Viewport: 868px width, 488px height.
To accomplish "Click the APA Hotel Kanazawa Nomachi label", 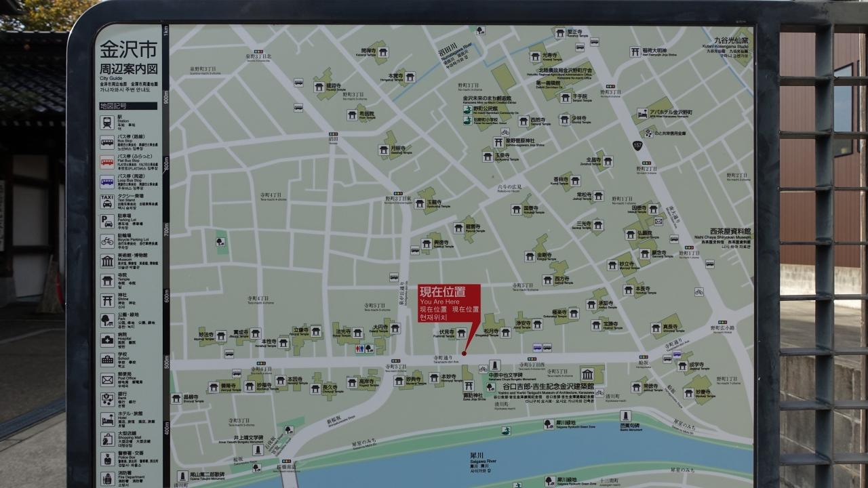I will click(671, 113).
